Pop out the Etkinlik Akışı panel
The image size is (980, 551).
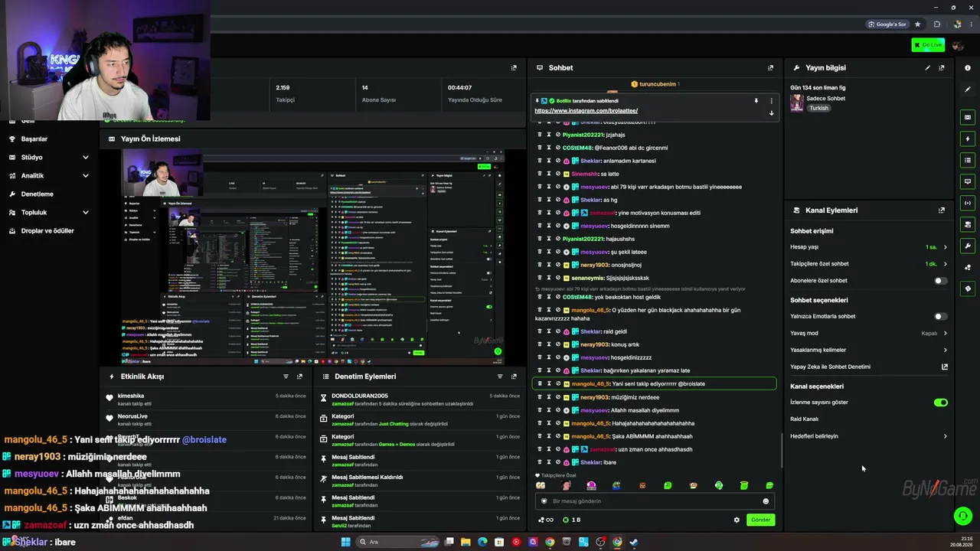(299, 377)
